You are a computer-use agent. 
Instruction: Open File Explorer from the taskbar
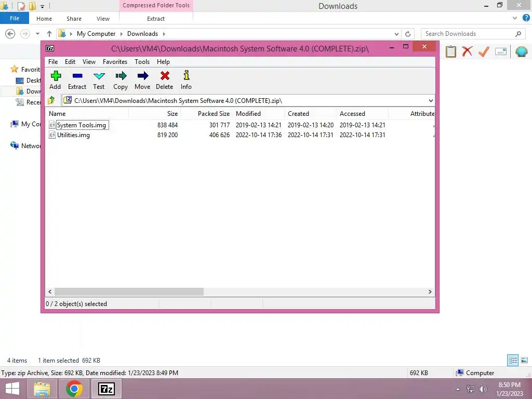(42, 389)
